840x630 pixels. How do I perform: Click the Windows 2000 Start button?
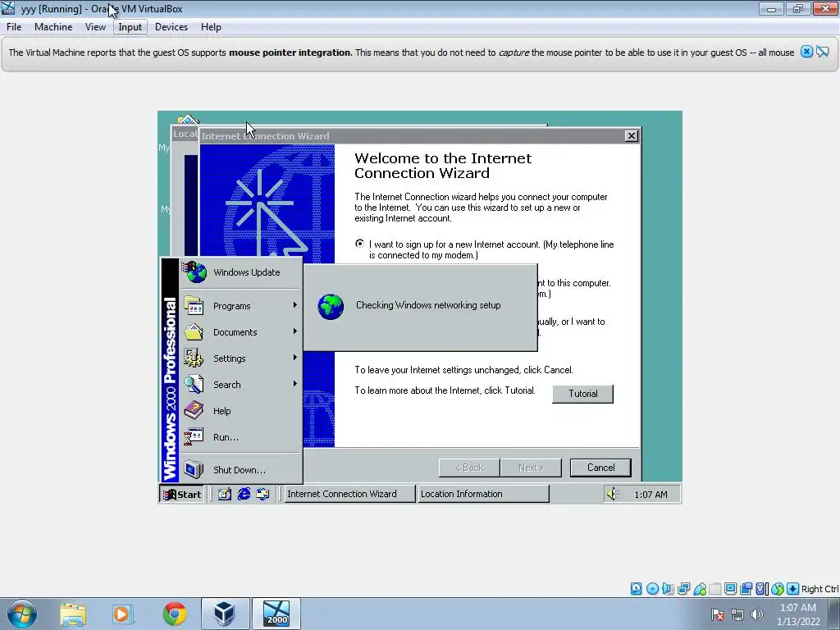click(x=182, y=494)
